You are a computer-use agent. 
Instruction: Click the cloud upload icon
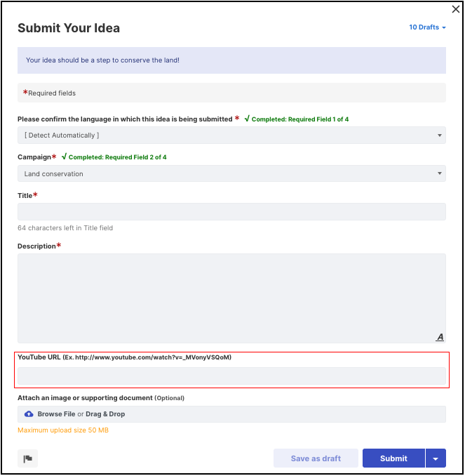(x=29, y=414)
